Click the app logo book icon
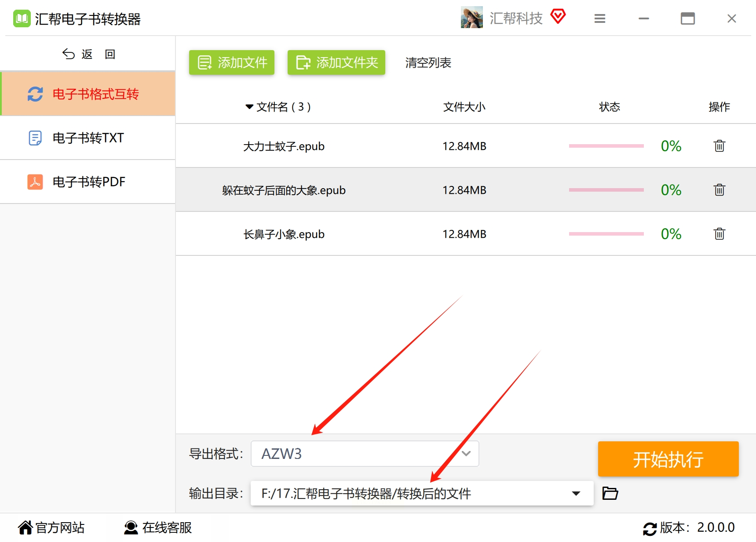The image size is (756, 542). [x=22, y=19]
